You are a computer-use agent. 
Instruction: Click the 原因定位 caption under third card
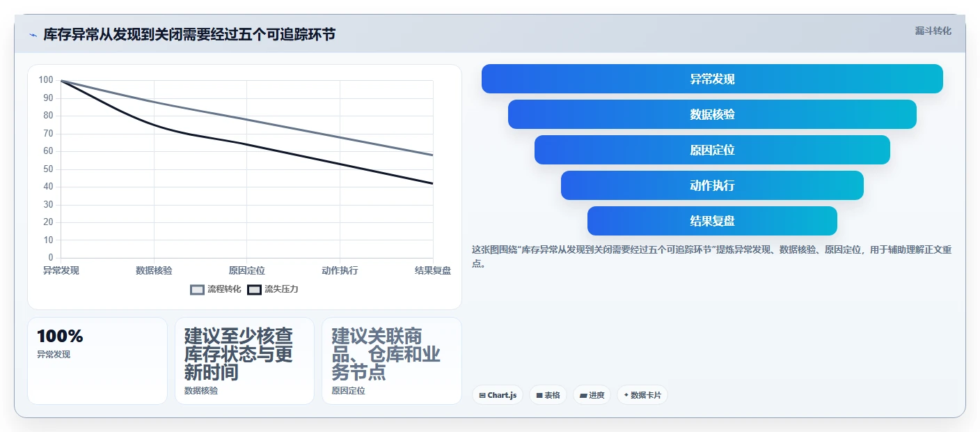tap(348, 391)
